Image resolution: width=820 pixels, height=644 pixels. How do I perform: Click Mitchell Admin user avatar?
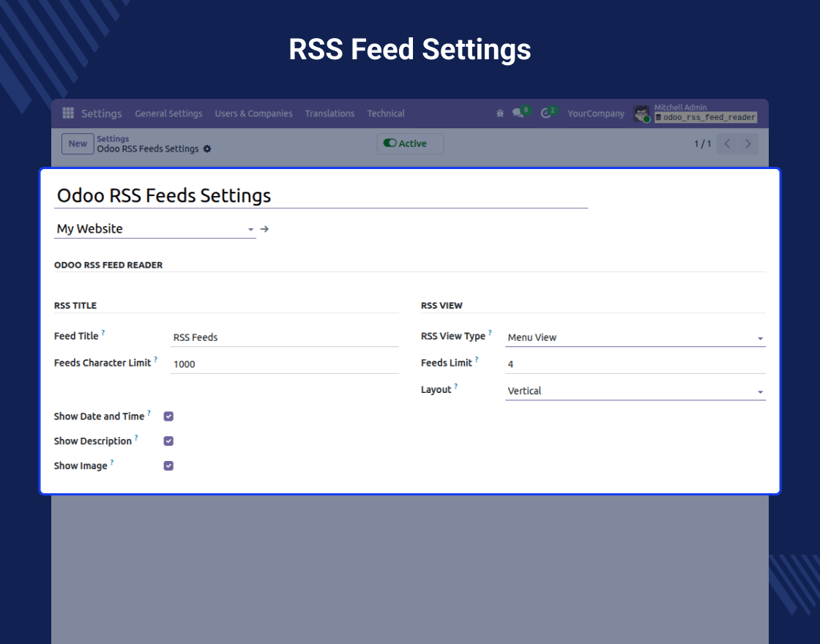click(642, 113)
